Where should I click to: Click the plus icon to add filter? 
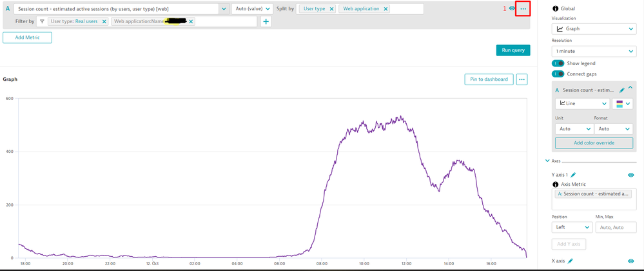pos(266,21)
